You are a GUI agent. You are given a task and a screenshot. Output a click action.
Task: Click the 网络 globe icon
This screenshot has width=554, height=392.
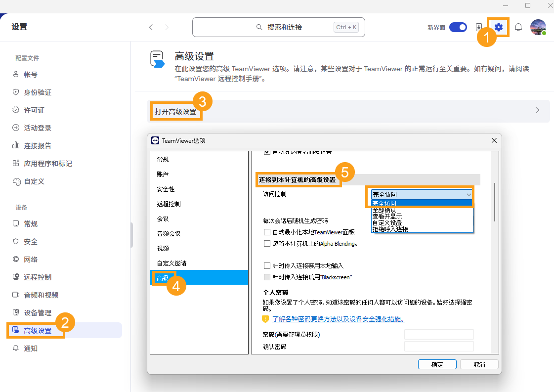pos(16,259)
